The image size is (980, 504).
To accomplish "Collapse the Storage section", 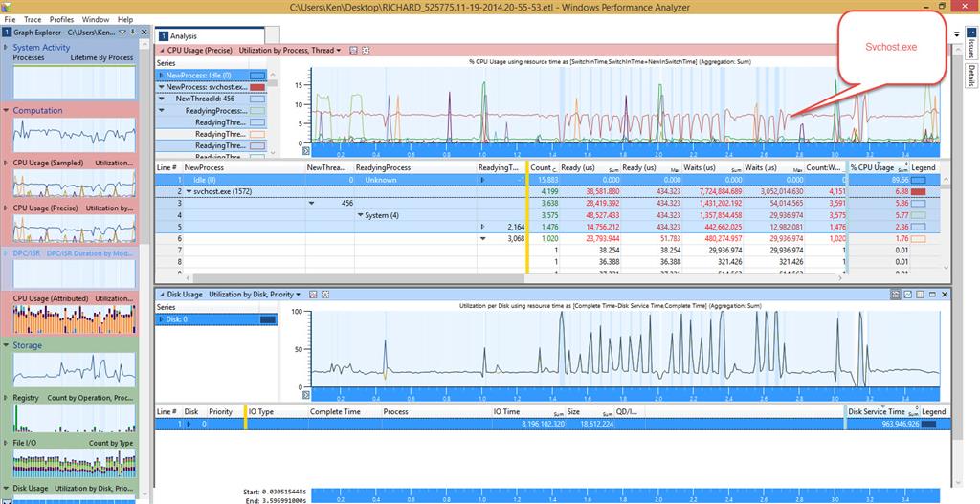I will 7,345.
